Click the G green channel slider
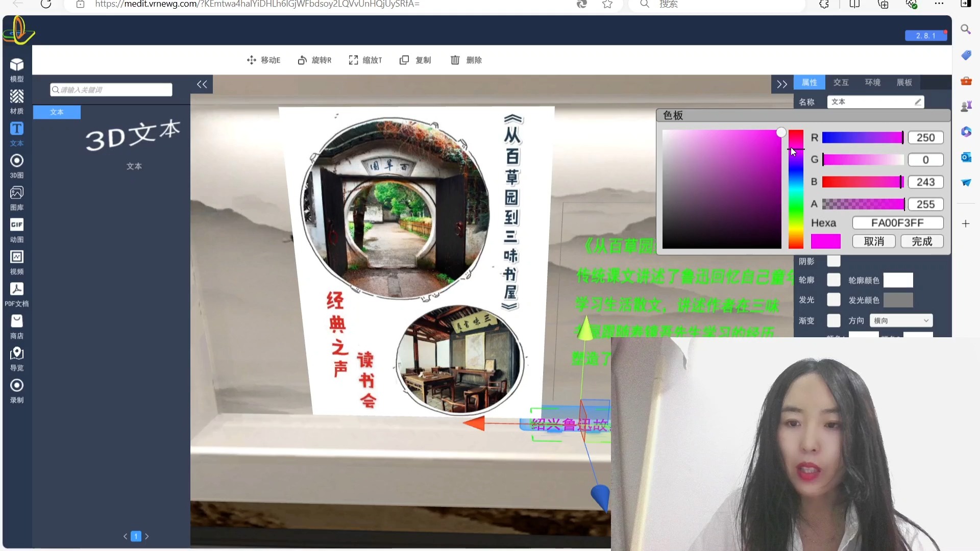 (863, 160)
